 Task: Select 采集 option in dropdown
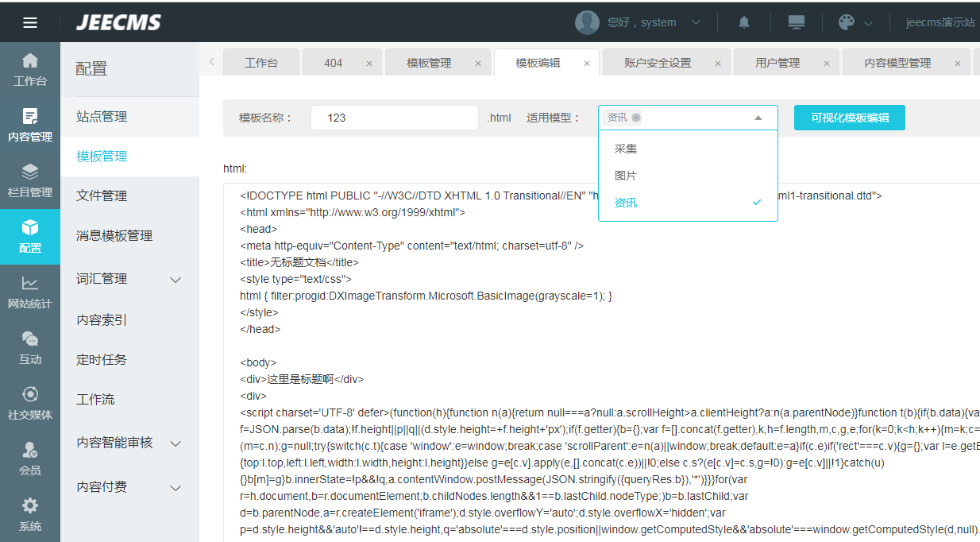coord(688,149)
